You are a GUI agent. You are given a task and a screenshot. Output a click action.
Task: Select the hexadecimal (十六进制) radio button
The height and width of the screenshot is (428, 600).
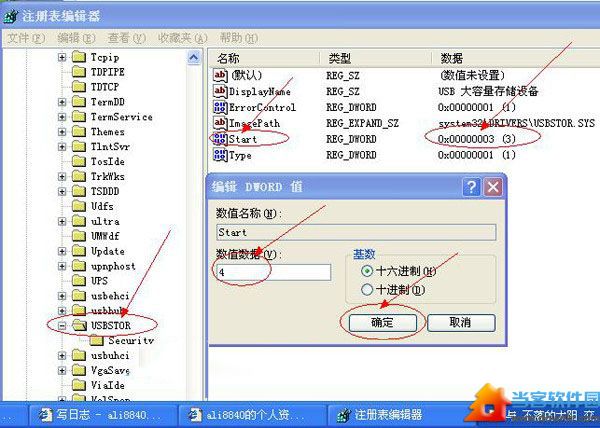[x=367, y=271]
